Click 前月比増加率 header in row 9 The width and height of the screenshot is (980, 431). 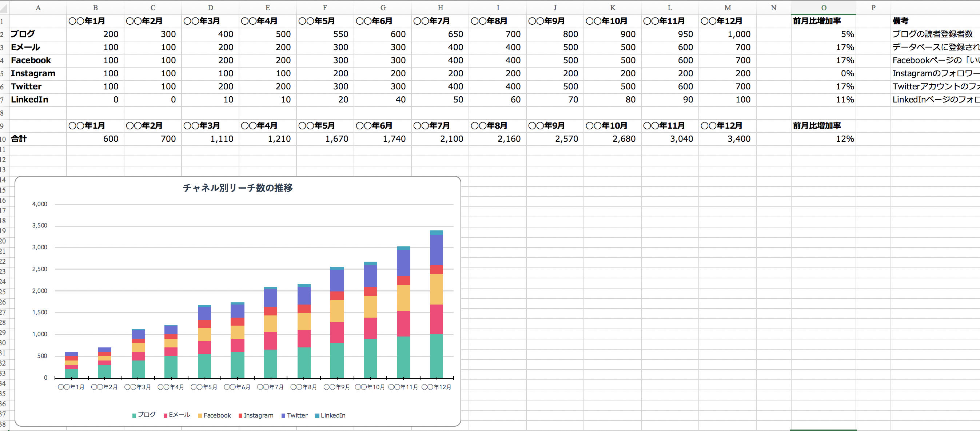(x=823, y=126)
